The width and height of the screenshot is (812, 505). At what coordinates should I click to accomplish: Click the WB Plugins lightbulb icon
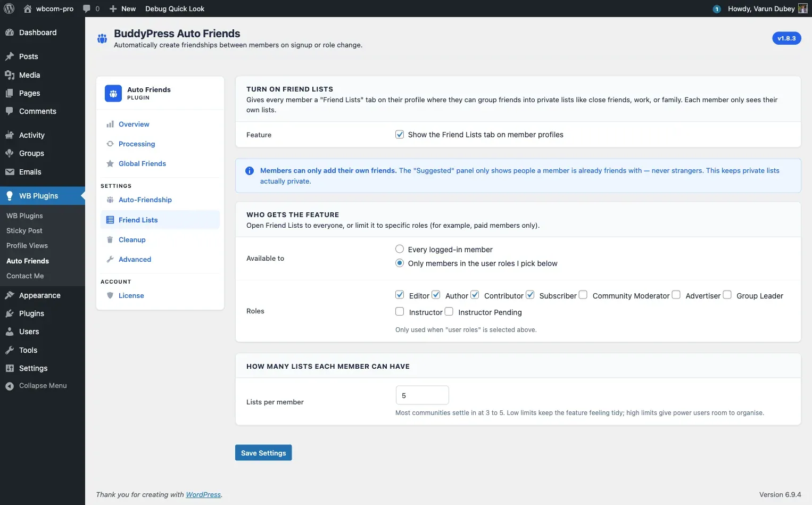pyautogui.click(x=10, y=196)
